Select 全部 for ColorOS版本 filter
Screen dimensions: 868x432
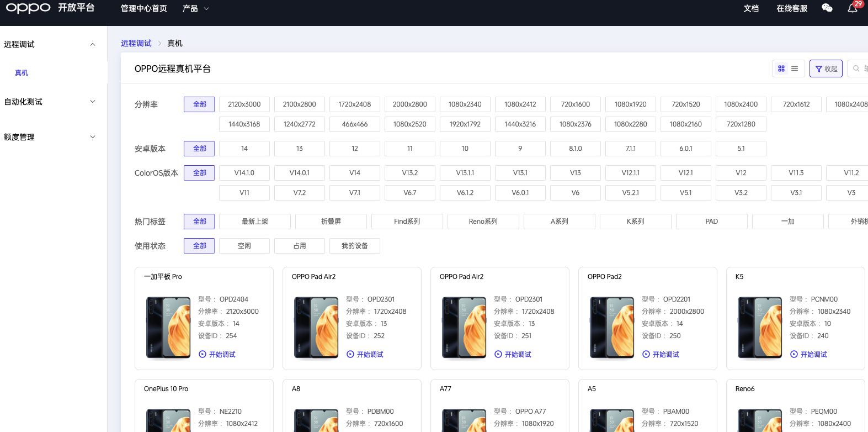(x=199, y=173)
